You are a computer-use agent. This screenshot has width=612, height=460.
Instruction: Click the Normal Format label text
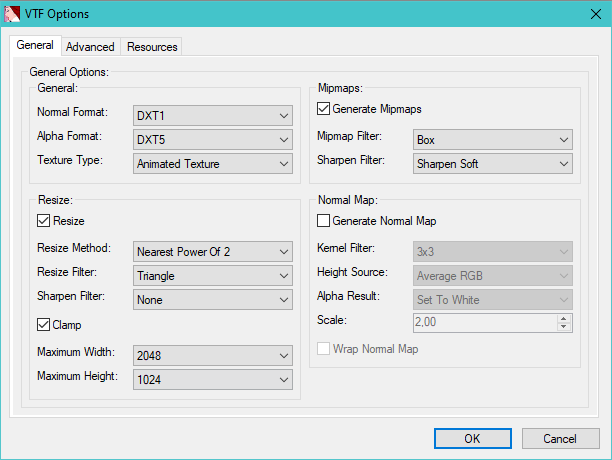point(72,112)
